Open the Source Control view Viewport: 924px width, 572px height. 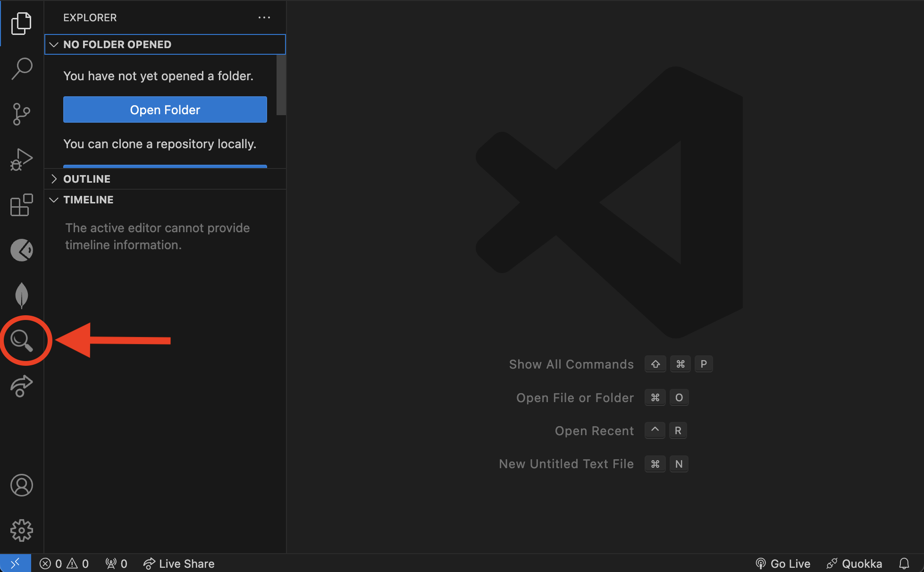point(21,114)
